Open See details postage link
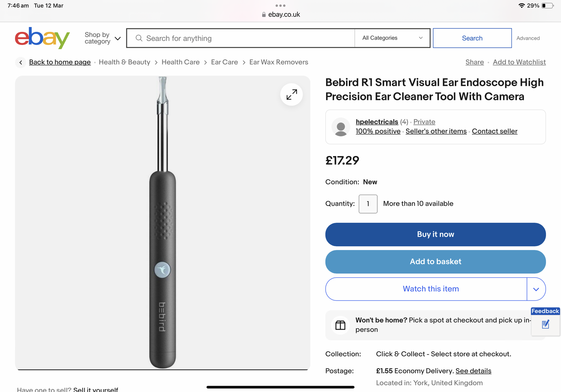The height and width of the screenshot is (392, 561). [x=473, y=371]
